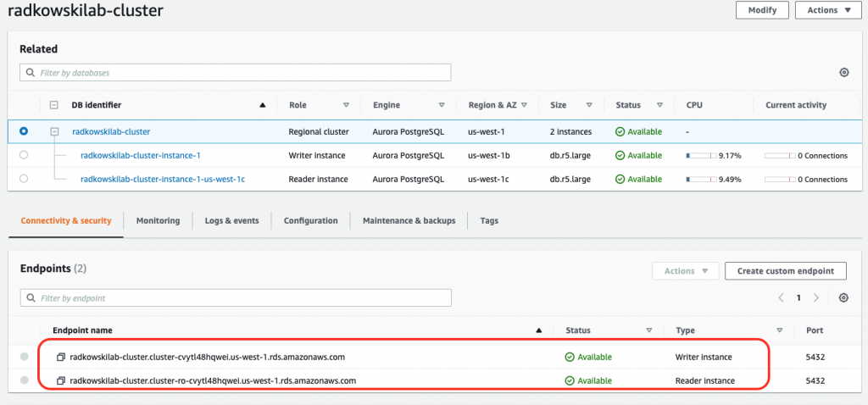This screenshot has width=868, height=405.
Task: Click Available status icon of writer endpoint
Action: 570,357
